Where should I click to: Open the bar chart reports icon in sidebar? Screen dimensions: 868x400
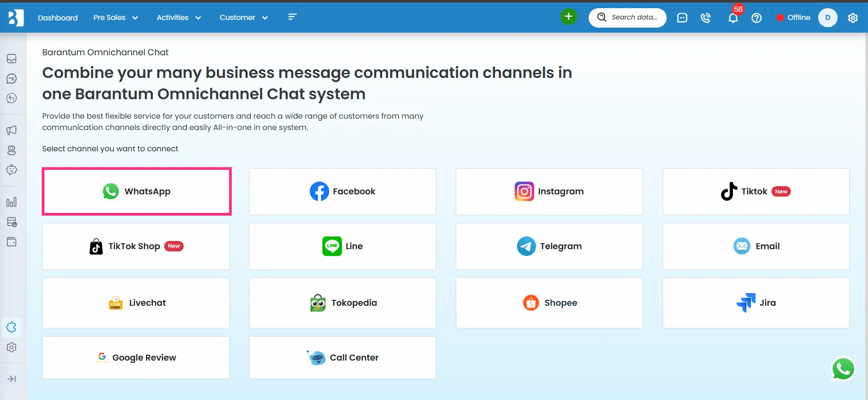pos(12,202)
